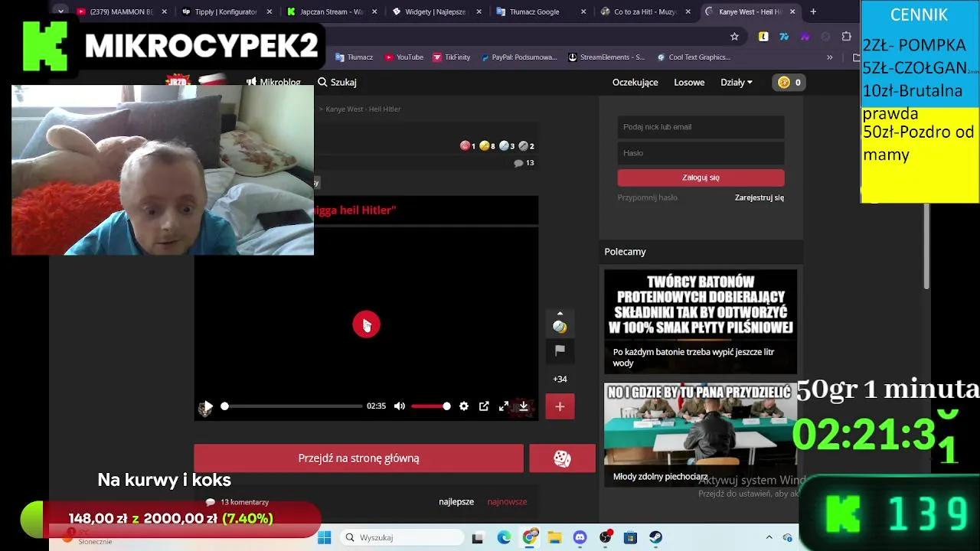Expand the Działy dropdown menu
This screenshot has height=551, width=980.
coord(737,82)
